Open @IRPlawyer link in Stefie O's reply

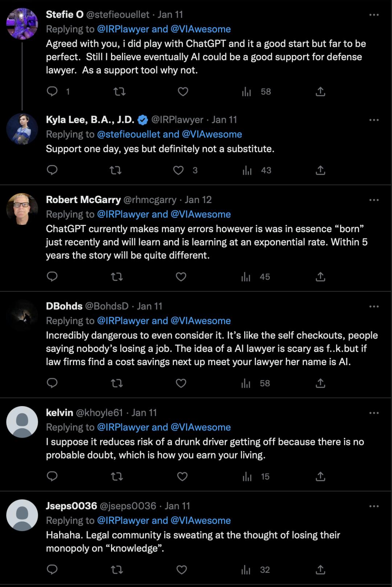123,29
